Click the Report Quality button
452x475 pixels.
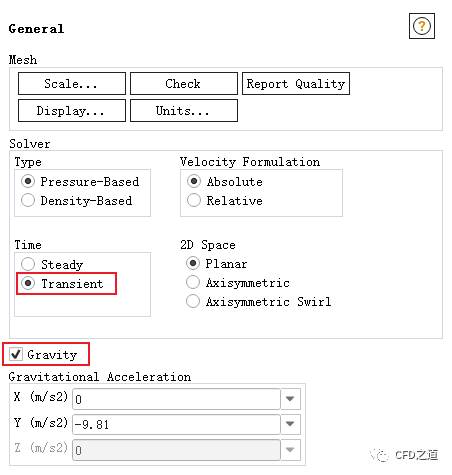pos(296,84)
